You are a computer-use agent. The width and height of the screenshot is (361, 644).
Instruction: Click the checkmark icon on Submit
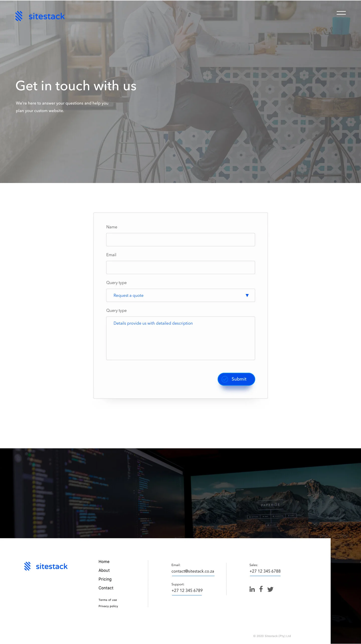(x=225, y=379)
